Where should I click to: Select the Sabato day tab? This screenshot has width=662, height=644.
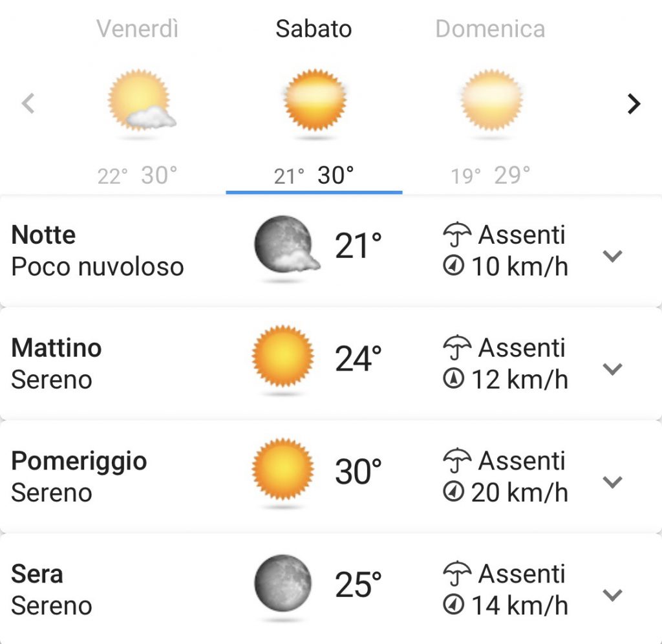point(314,102)
